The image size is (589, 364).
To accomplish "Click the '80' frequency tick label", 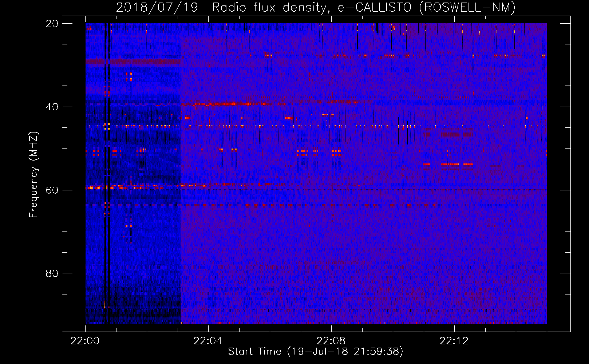I will (x=52, y=273).
